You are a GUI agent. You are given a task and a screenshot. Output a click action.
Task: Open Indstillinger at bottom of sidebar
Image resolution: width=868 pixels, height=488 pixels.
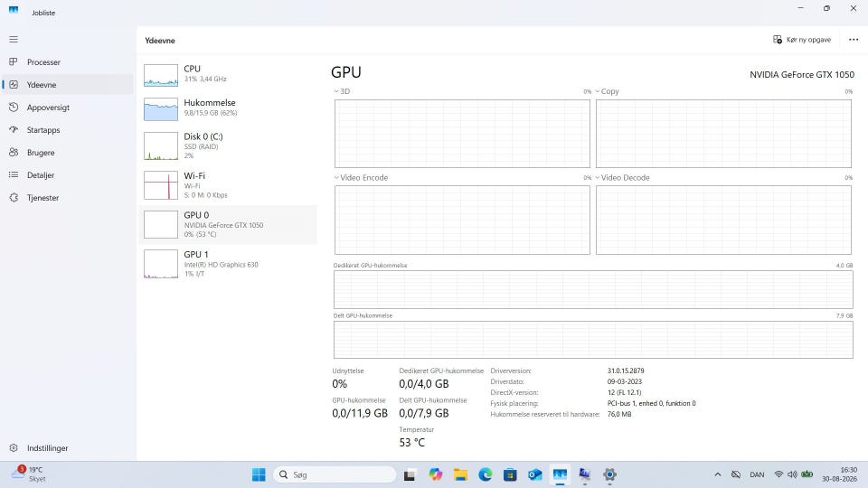[67, 448]
